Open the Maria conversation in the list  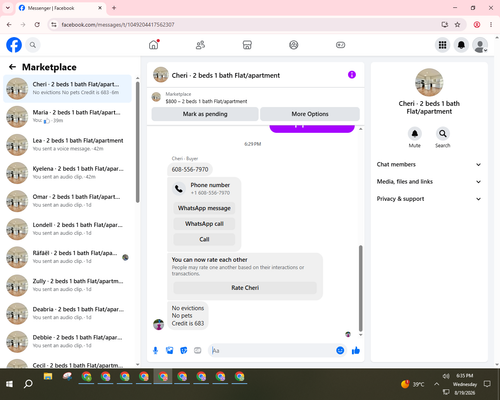coord(67,116)
